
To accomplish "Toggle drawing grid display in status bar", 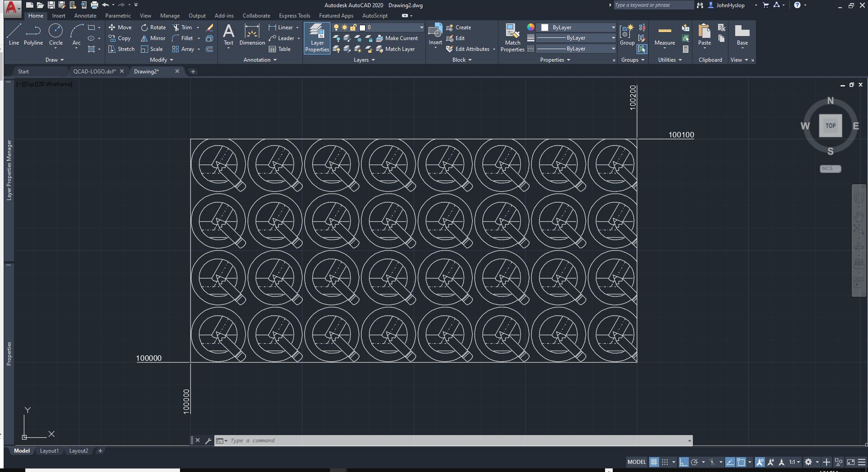I will (654, 462).
